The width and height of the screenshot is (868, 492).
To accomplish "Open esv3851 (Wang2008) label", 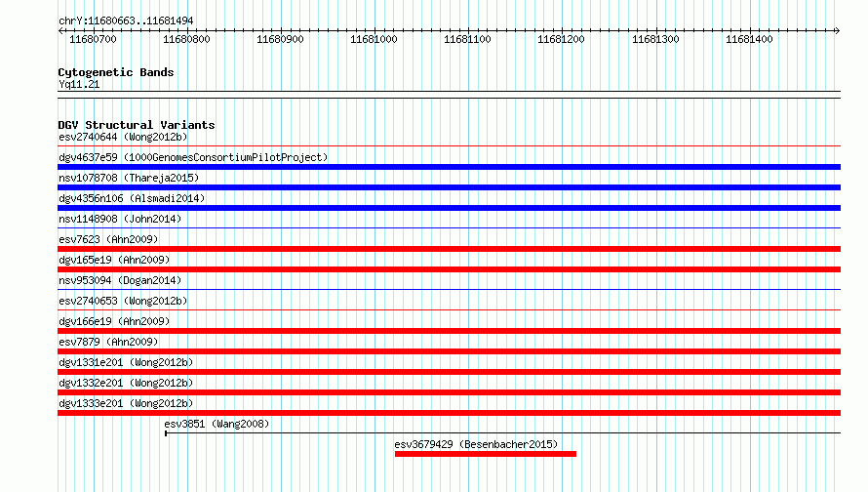I will 217,424.
